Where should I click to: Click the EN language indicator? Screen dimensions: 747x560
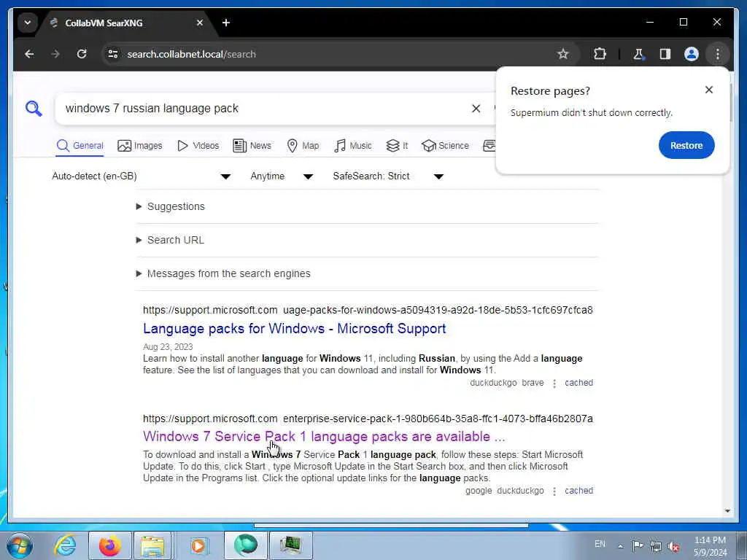(x=600, y=544)
